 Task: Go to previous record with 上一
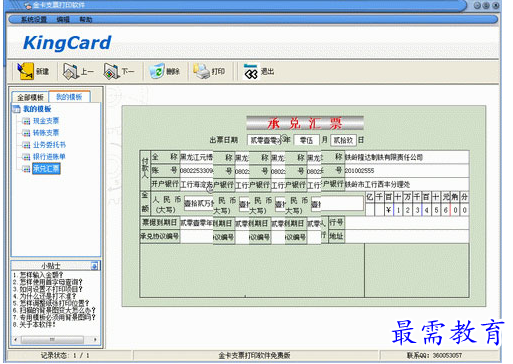(x=79, y=71)
